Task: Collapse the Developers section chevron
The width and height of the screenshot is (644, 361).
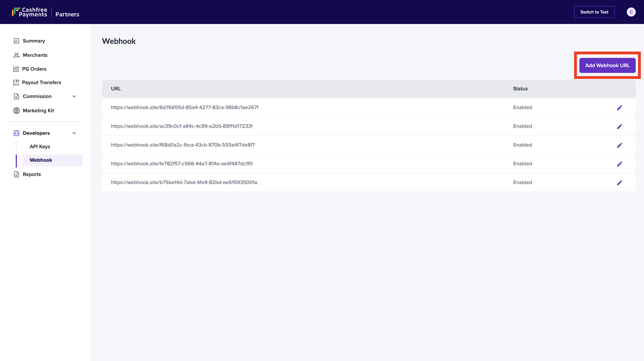Action: 74,133
